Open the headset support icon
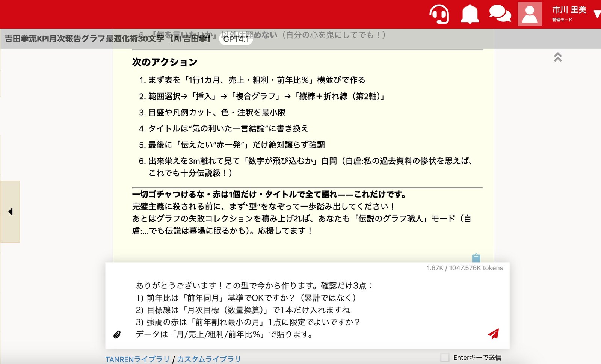Viewport: 601px width, 364px height. [x=439, y=14]
